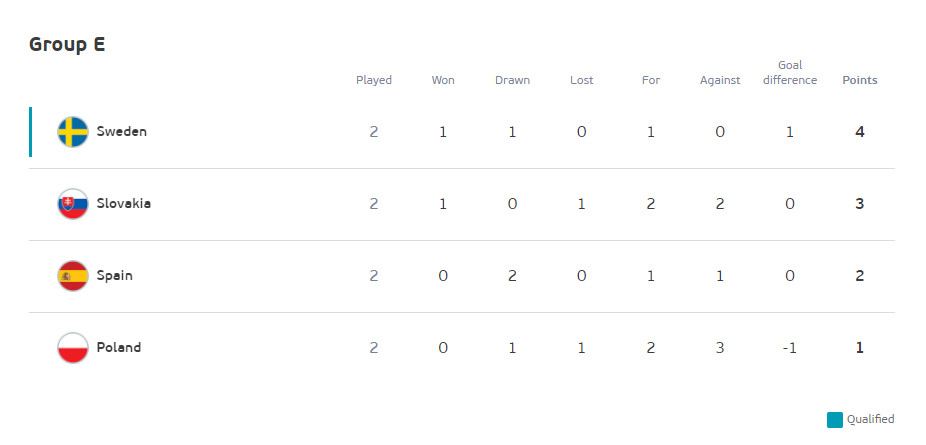Select the Played column header
The width and height of the screenshot is (926, 445).
(374, 80)
